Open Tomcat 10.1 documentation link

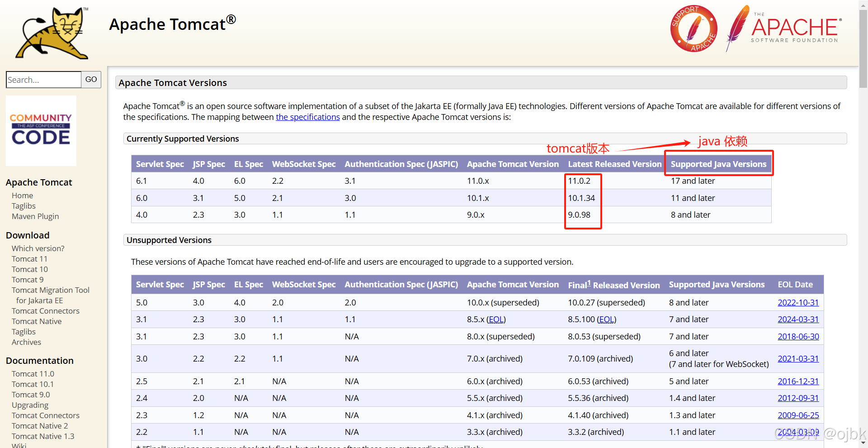pyautogui.click(x=33, y=384)
